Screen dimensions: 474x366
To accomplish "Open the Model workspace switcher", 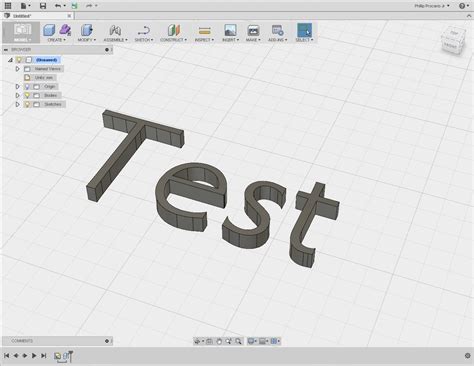I will [x=21, y=32].
